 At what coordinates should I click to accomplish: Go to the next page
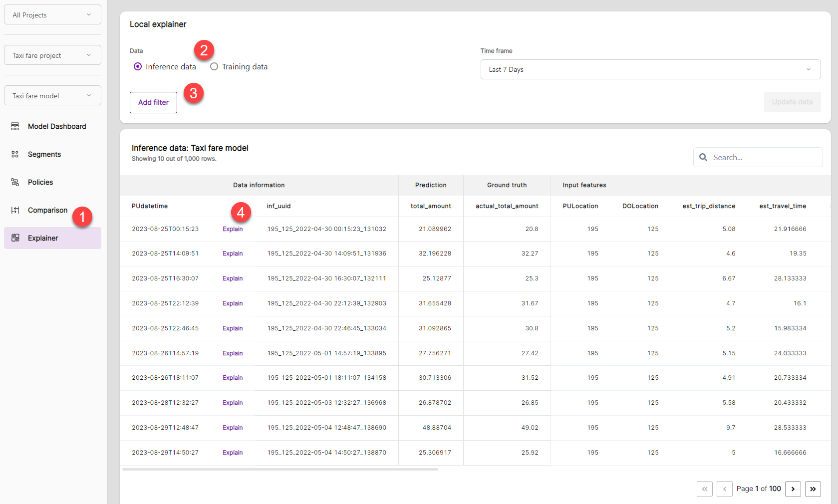coord(793,489)
